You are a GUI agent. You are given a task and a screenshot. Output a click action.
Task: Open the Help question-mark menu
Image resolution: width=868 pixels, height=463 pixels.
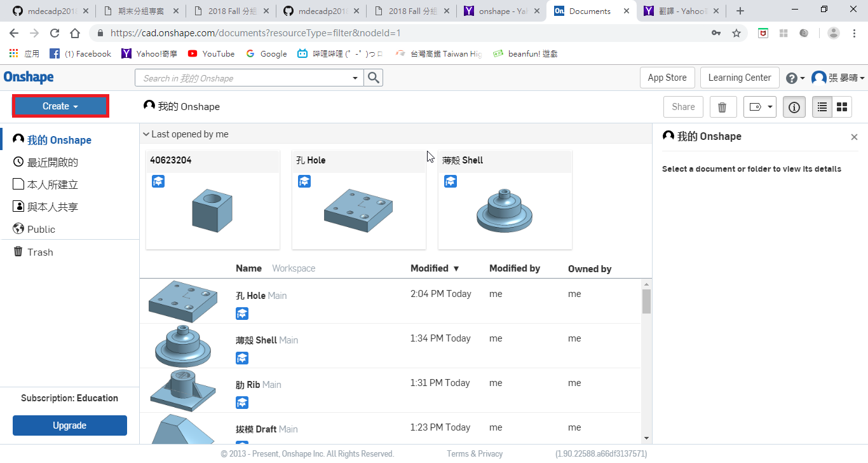(795, 78)
